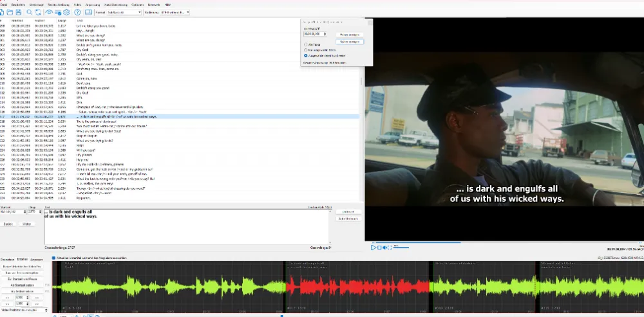Open the Optionen menu

(138, 4)
